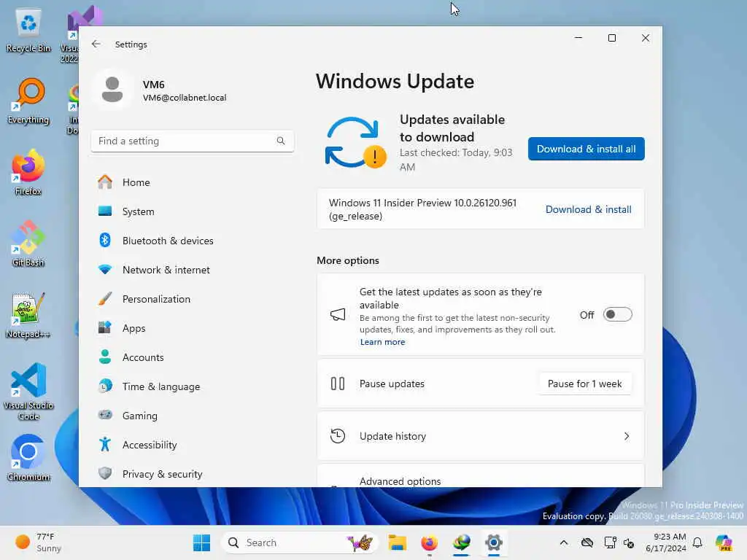The image size is (747, 560).
Task: Select Chromium desktop shortcut
Action: tap(28, 458)
